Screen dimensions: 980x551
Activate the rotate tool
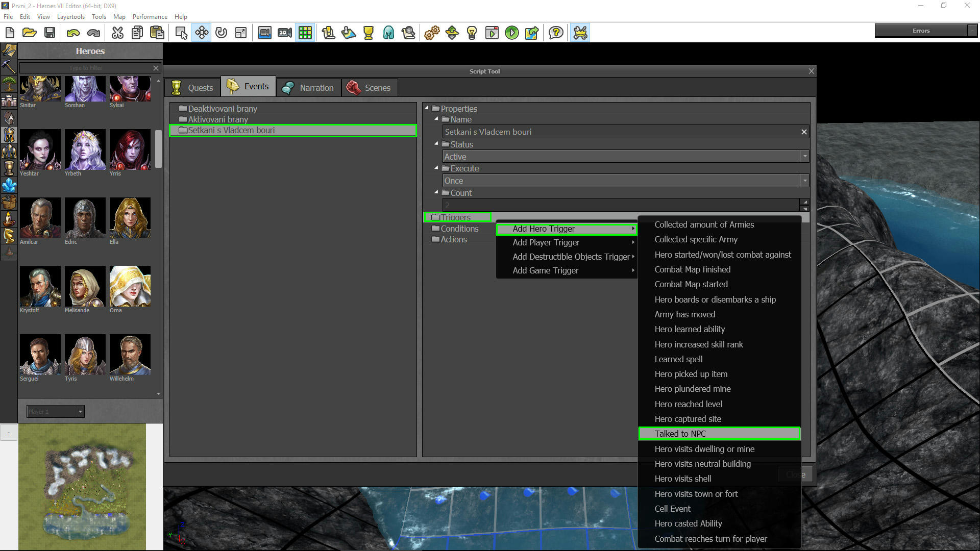tap(221, 33)
